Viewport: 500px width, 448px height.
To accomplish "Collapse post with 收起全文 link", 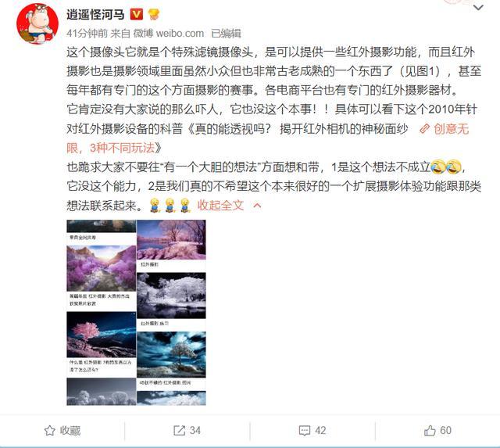I will (x=220, y=205).
